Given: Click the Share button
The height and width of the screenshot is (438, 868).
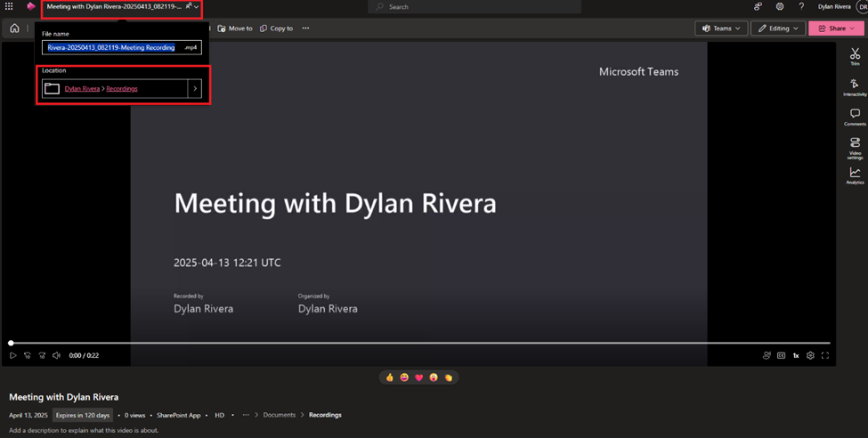Looking at the screenshot, I should pyautogui.click(x=836, y=28).
